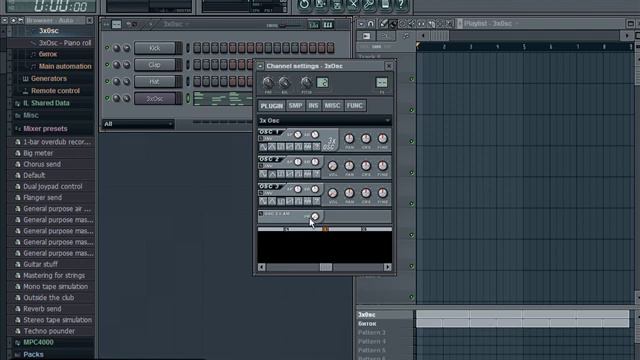Mute the Kick channel with its green LED
Screen dimensions: 640x360
107,48
